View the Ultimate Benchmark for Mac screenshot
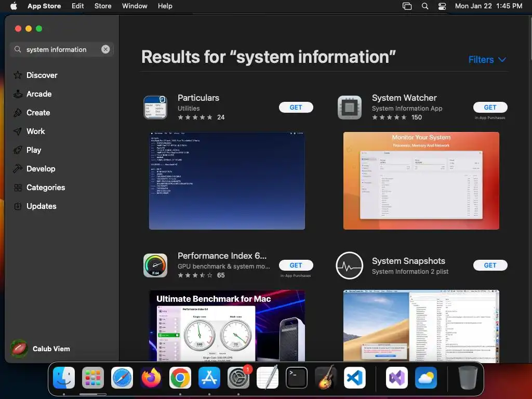The width and height of the screenshot is (532, 399). [227, 325]
